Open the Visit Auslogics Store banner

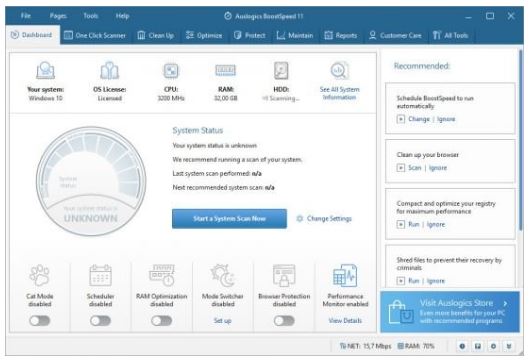click(450, 312)
